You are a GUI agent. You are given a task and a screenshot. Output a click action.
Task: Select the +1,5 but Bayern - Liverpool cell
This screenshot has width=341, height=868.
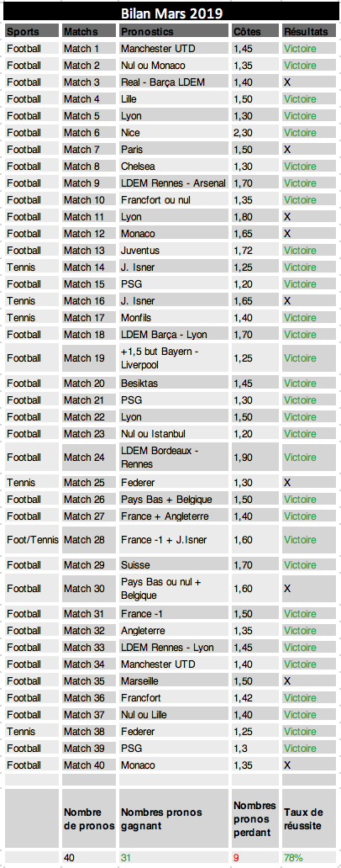[174, 357]
